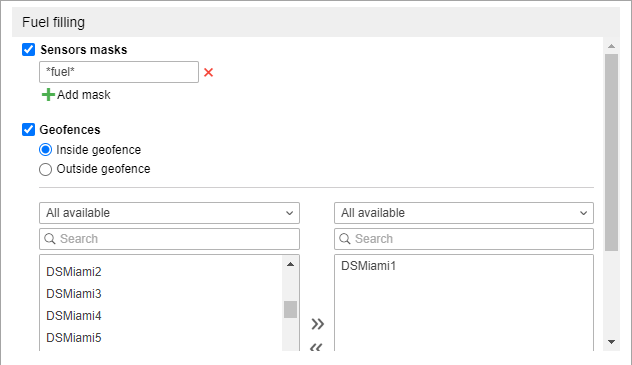Click up arrow of geofence list scrollbar
Screen dimensions: 632x365
point(290,264)
